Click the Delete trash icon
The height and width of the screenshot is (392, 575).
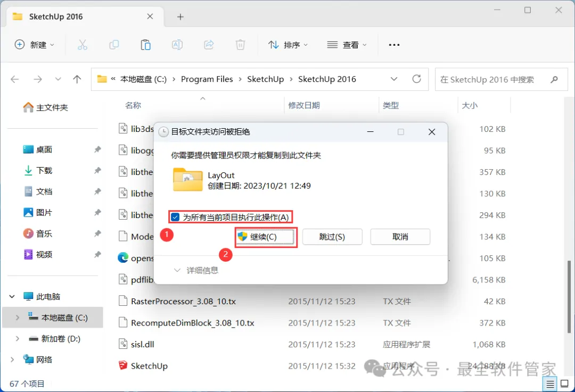(x=240, y=45)
